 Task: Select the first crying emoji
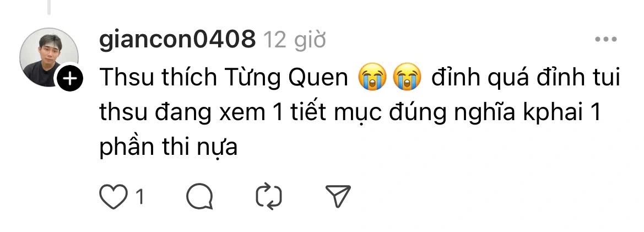(x=372, y=77)
